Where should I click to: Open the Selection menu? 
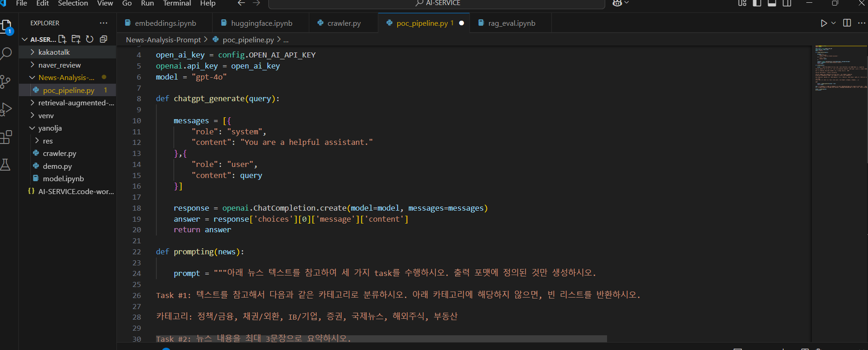coord(73,3)
